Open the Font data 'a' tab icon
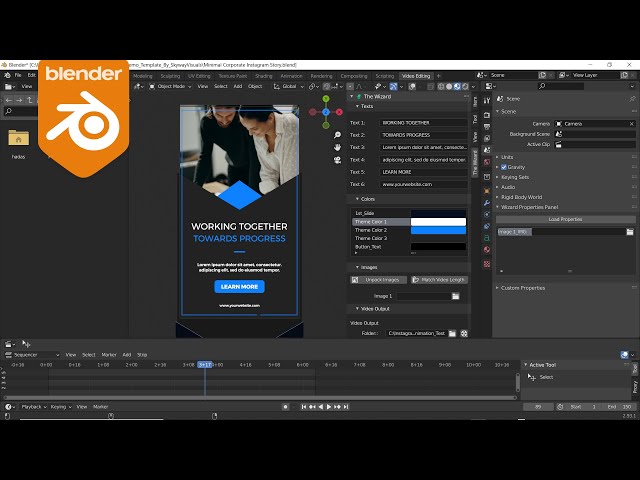Image resolution: width=640 pixels, height=480 pixels. click(487, 238)
